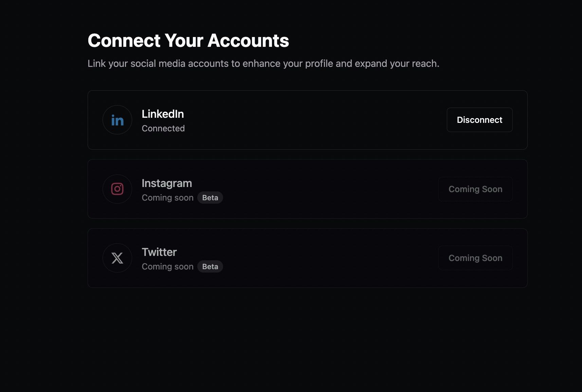Click the Link your social media subtitle
The height and width of the screenshot is (392, 582).
(263, 63)
